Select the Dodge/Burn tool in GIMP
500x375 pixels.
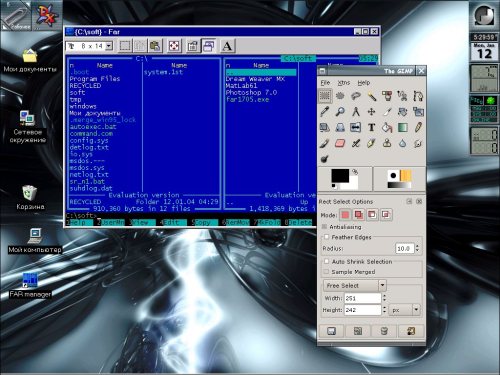[x=325, y=159]
